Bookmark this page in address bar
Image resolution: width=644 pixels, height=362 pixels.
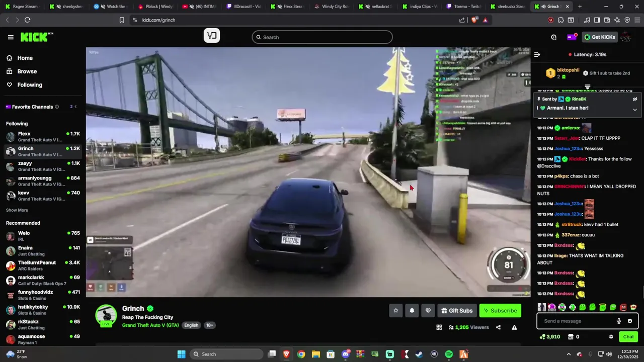pyautogui.click(x=122, y=20)
